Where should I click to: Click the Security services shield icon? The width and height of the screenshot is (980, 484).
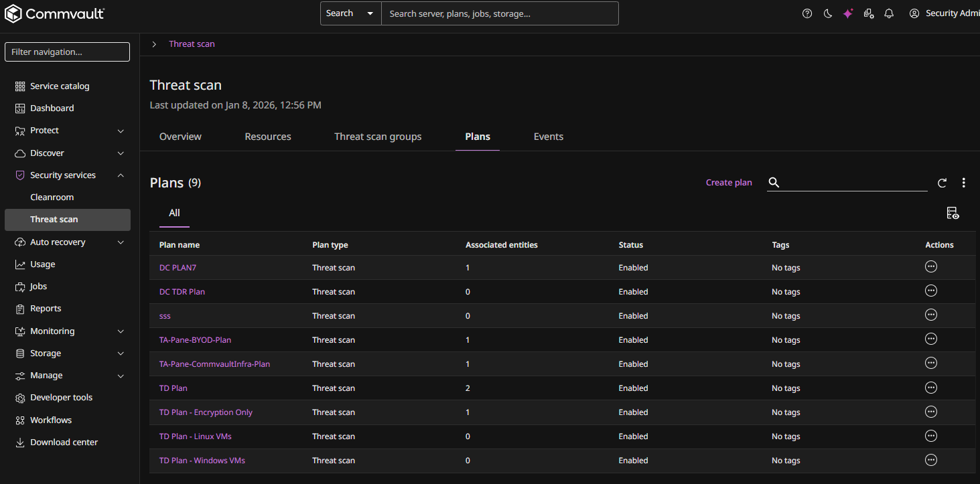[20, 175]
